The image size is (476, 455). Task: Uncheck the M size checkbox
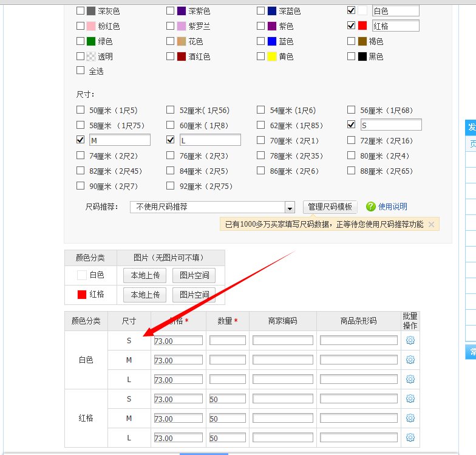pos(81,140)
